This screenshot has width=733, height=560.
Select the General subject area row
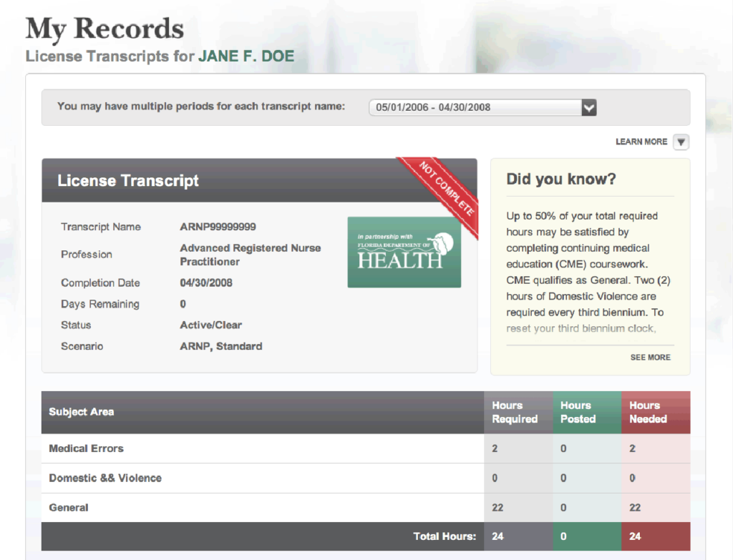(69, 507)
